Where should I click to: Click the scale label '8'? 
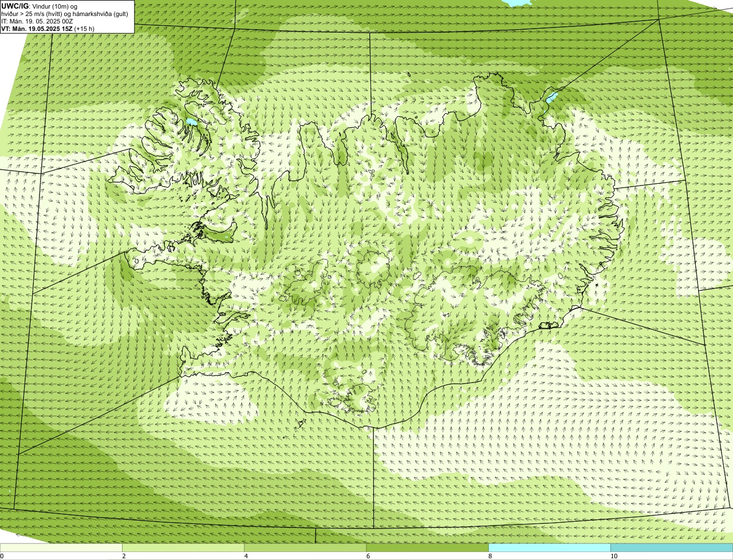coord(490,556)
